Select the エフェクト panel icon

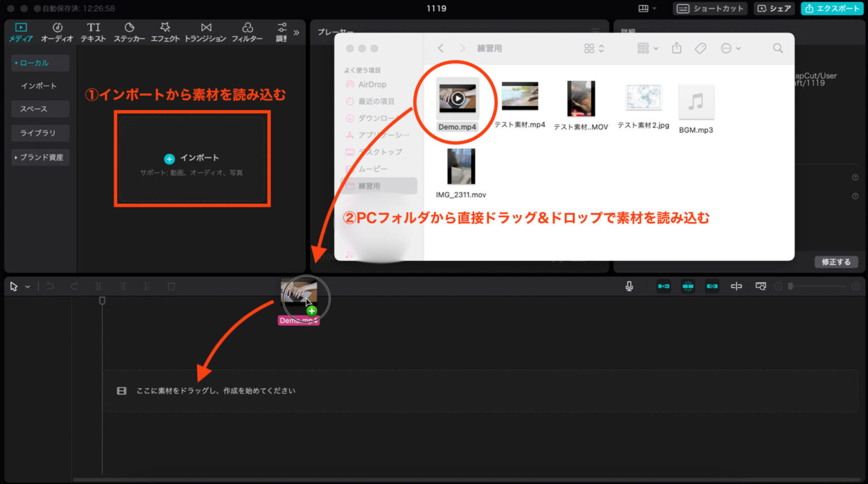[x=165, y=32]
